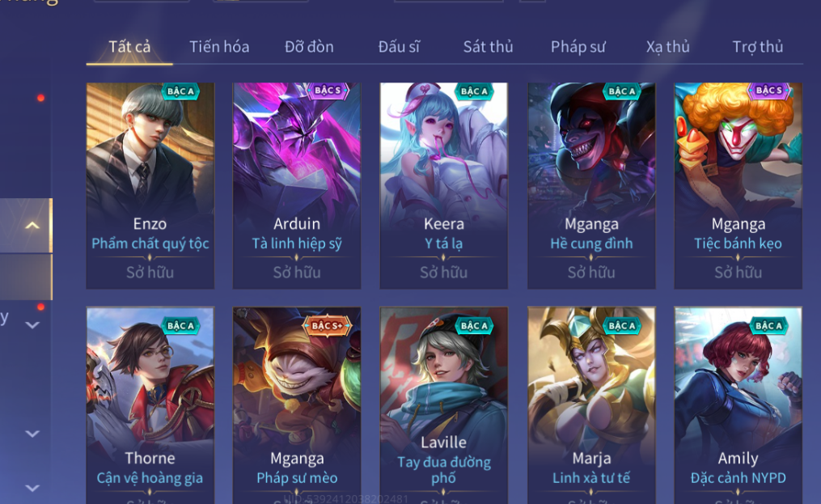Switch to the Tiến hóa tab
821x504 pixels.
click(219, 47)
